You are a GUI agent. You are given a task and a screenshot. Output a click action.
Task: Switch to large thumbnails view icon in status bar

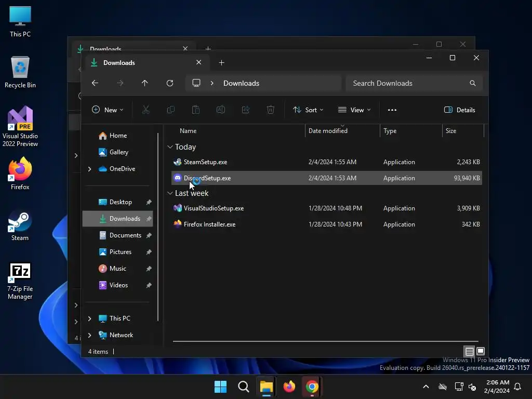click(x=481, y=351)
